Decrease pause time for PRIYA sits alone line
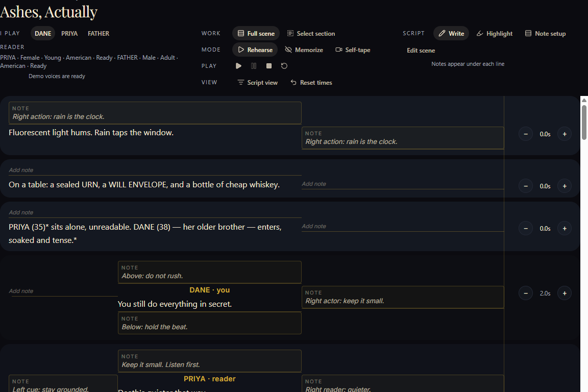The width and height of the screenshot is (588, 392). click(x=526, y=229)
